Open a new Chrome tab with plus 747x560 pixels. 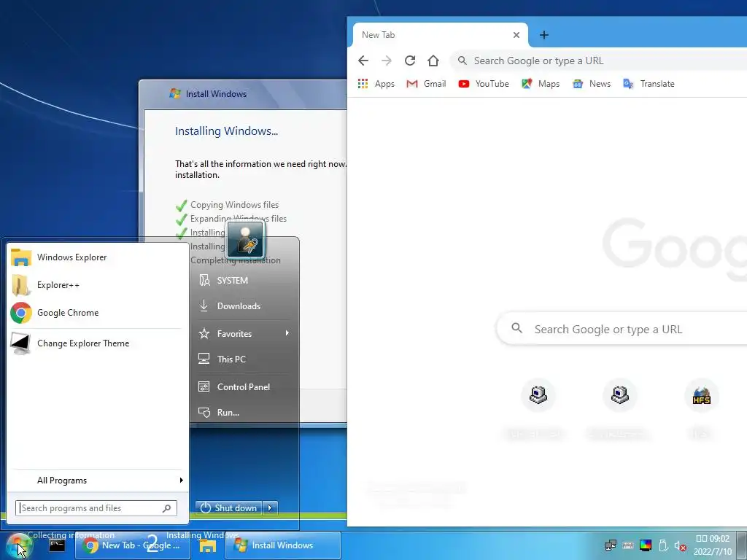544,35
